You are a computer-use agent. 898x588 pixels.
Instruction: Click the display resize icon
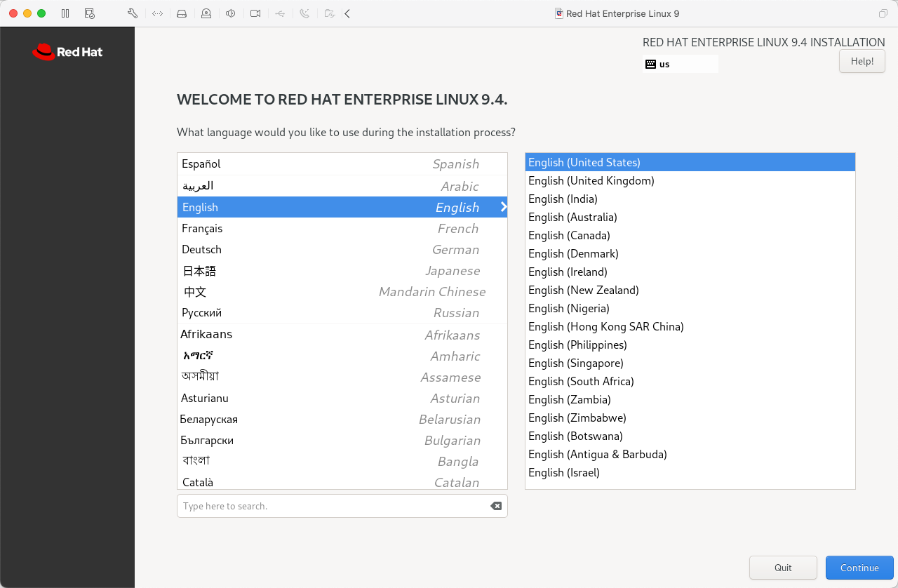(x=157, y=13)
